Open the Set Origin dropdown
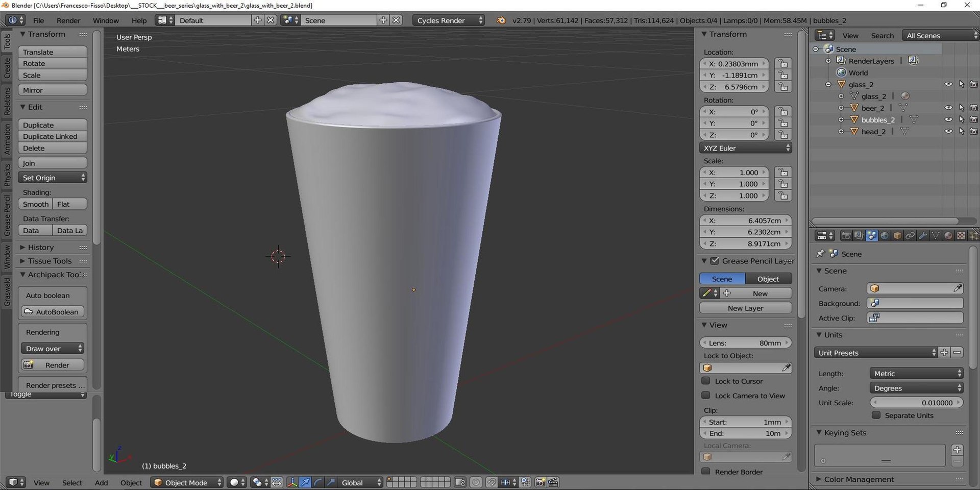Image resolution: width=980 pixels, height=490 pixels. pos(53,178)
